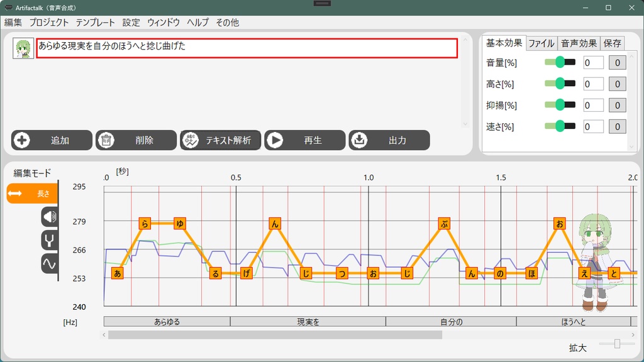644x362 pixels.
Task: Select the 自分の phrase segment
Action: coord(451,322)
